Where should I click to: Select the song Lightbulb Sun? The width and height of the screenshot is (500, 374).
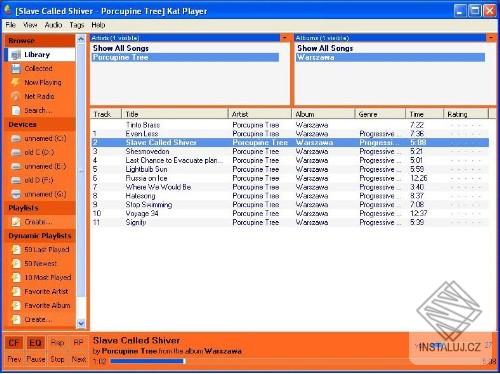290,169
